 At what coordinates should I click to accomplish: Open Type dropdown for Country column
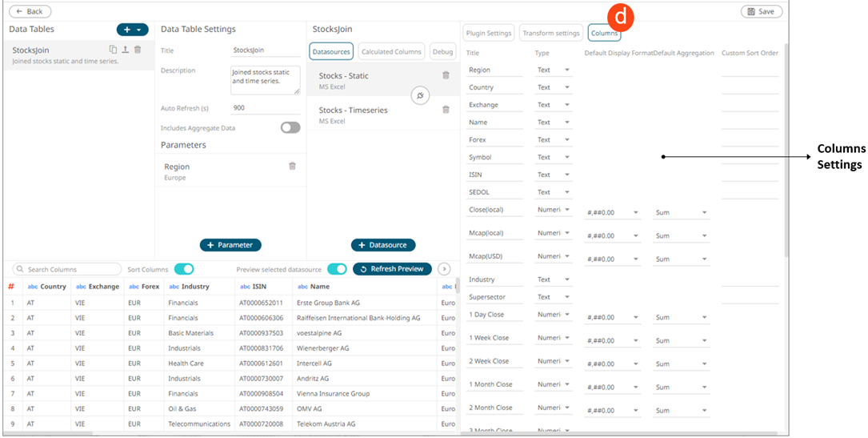[x=553, y=87]
